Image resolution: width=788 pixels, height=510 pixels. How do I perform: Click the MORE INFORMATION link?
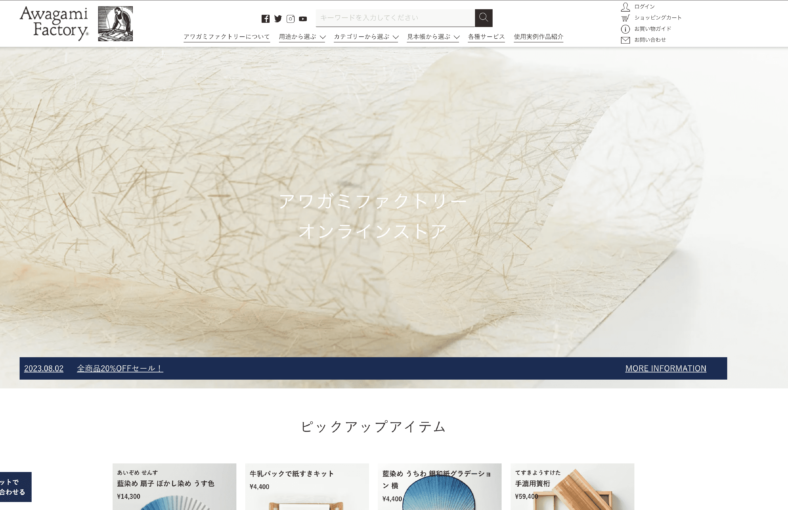pos(665,368)
